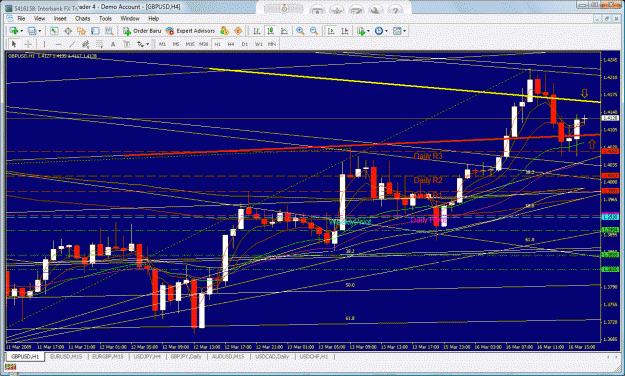Open the MetaEditor people icon

[224, 31]
